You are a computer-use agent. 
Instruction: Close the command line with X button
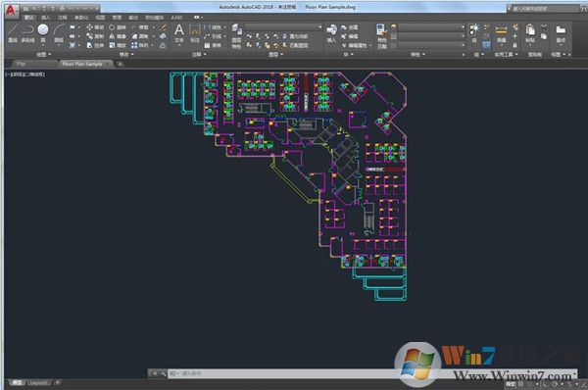click(155, 373)
